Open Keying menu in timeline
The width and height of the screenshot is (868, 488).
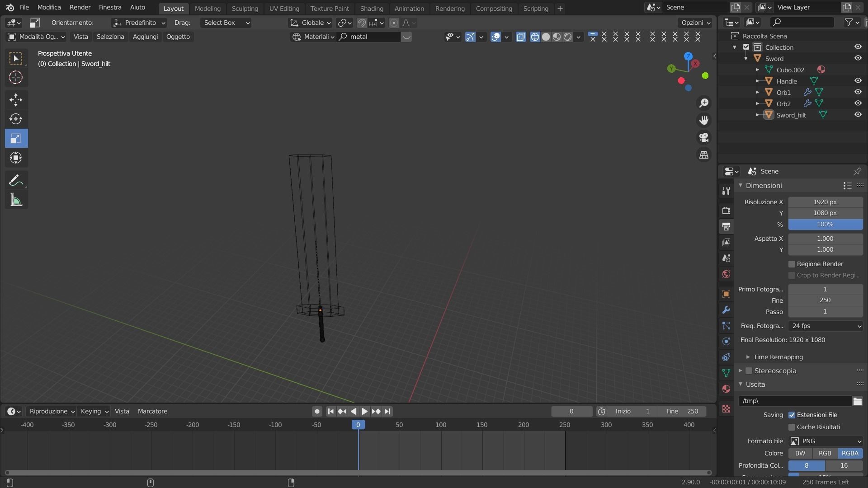tap(94, 411)
